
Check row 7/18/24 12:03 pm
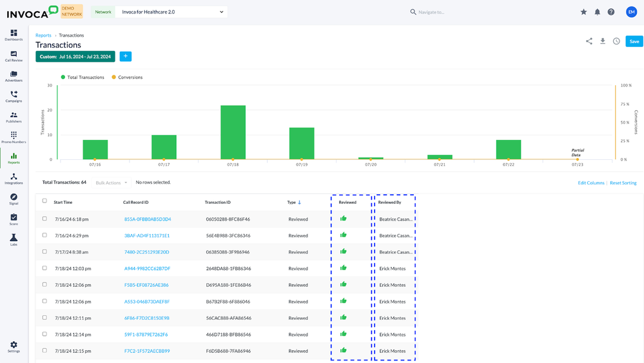tap(44, 268)
